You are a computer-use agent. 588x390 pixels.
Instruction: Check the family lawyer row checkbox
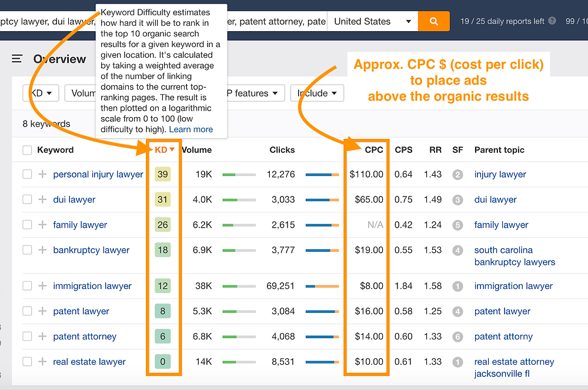pos(27,225)
